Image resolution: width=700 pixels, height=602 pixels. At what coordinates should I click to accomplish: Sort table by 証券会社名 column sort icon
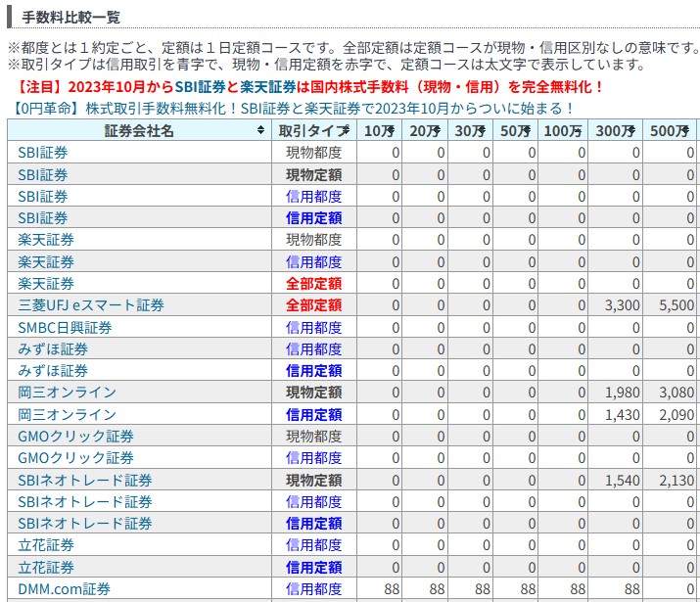click(260, 131)
